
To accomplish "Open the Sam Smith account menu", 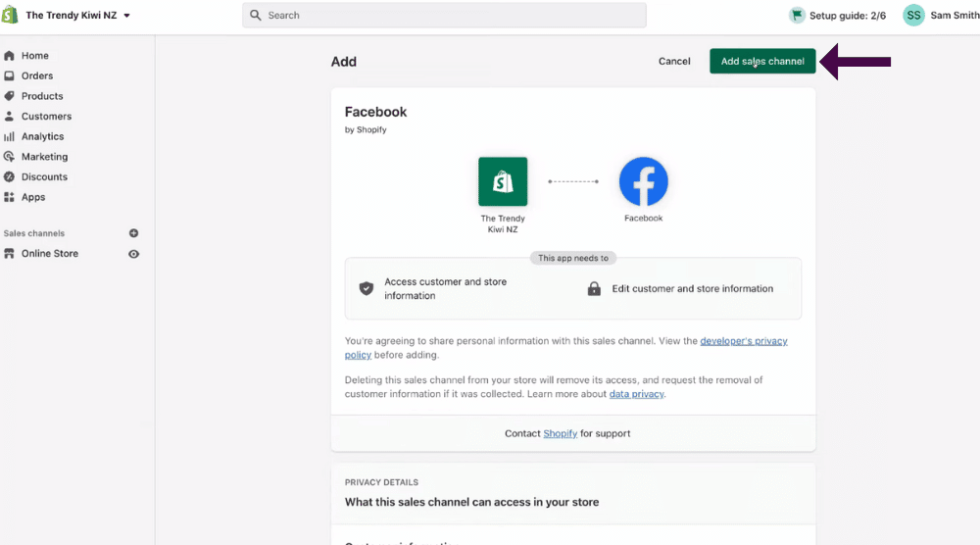I will (955, 15).
